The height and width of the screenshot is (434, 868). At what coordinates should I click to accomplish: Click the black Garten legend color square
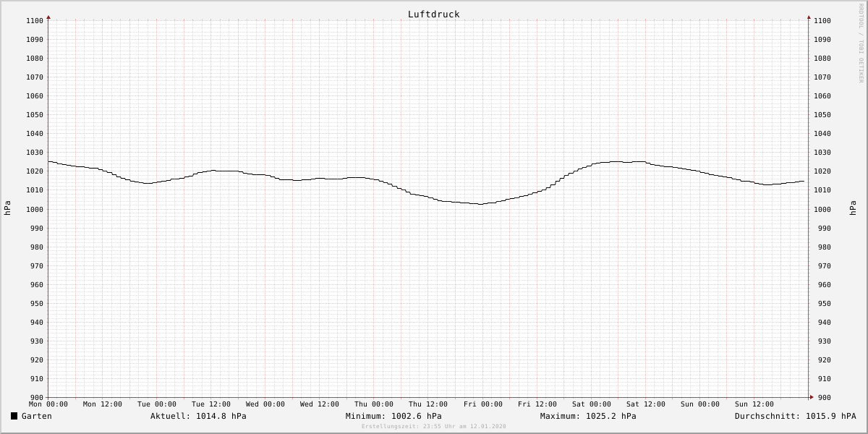point(14,416)
